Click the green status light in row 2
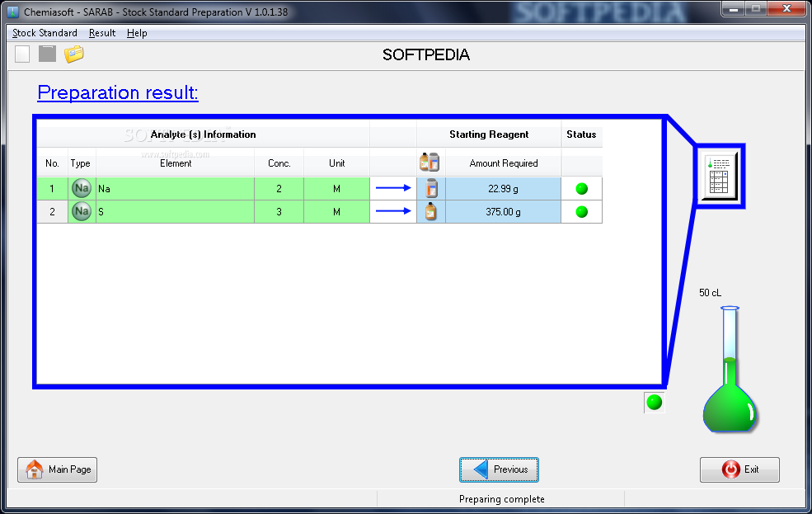812x514 pixels. click(x=581, y=211)
